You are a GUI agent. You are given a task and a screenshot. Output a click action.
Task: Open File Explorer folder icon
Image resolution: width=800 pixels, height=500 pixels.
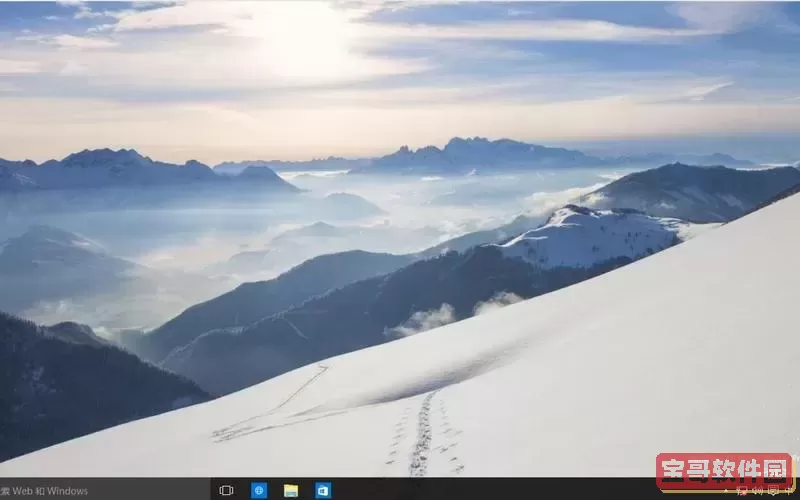(291, 490)
